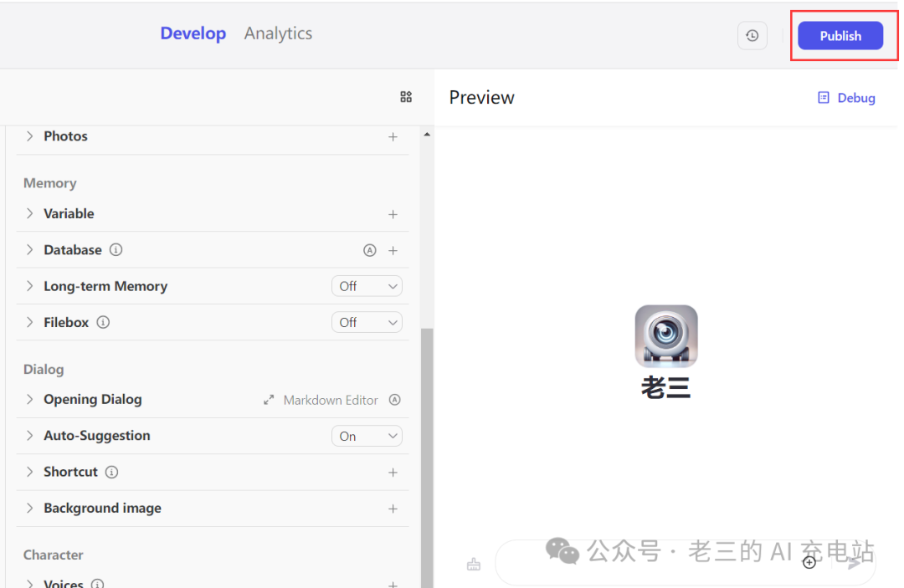Open the Debug link

coord(856,98)
